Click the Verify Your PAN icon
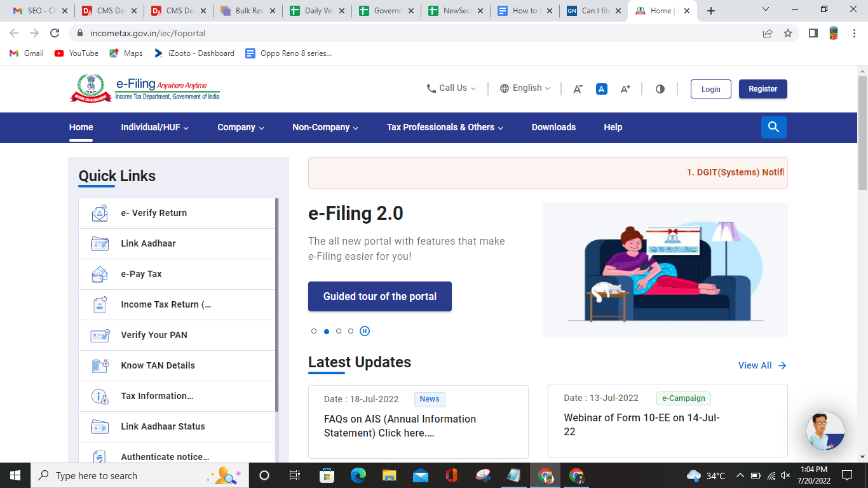The image size is (868, 488). point(99,335)
